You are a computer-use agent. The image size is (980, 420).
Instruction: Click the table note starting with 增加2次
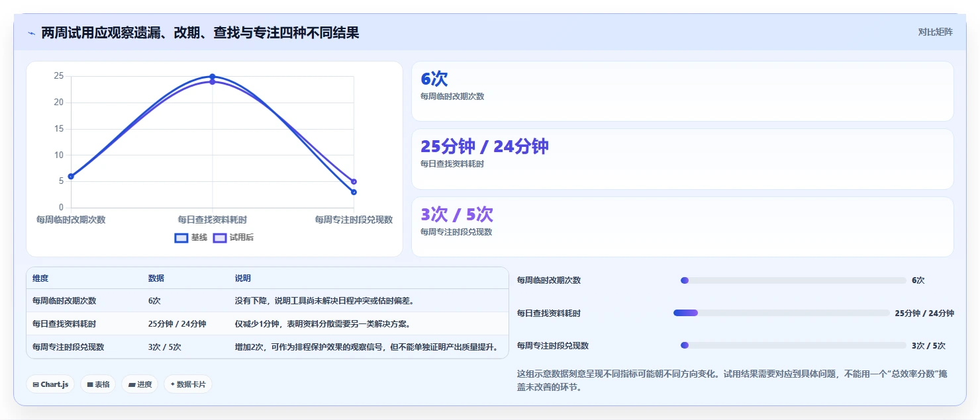point(366,347)
